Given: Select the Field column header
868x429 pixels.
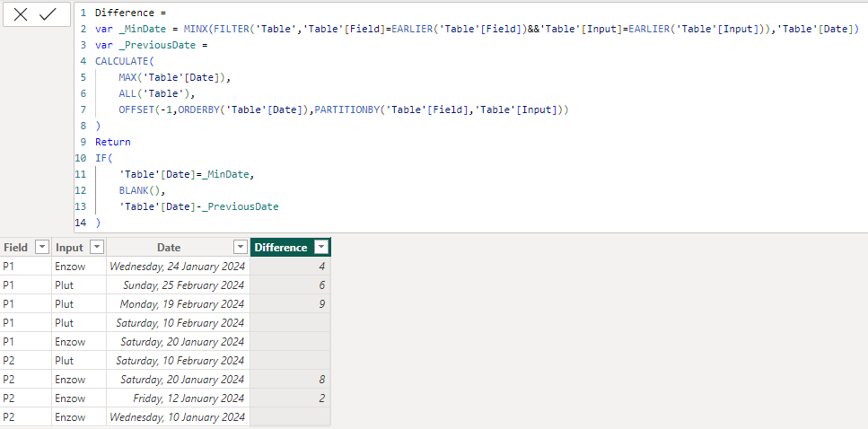Looking at the screenshot, I should point(25,247).
